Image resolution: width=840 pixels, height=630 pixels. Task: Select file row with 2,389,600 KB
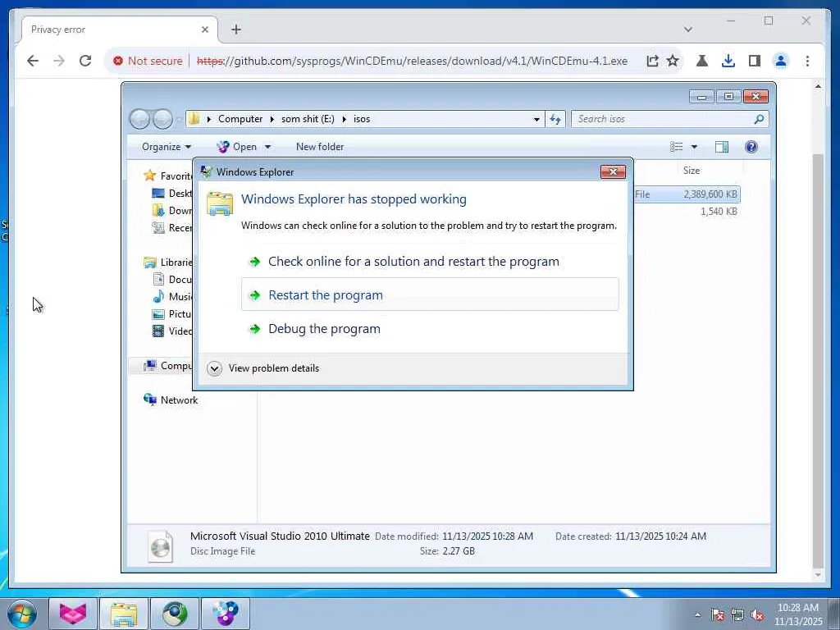click(687, 194)
